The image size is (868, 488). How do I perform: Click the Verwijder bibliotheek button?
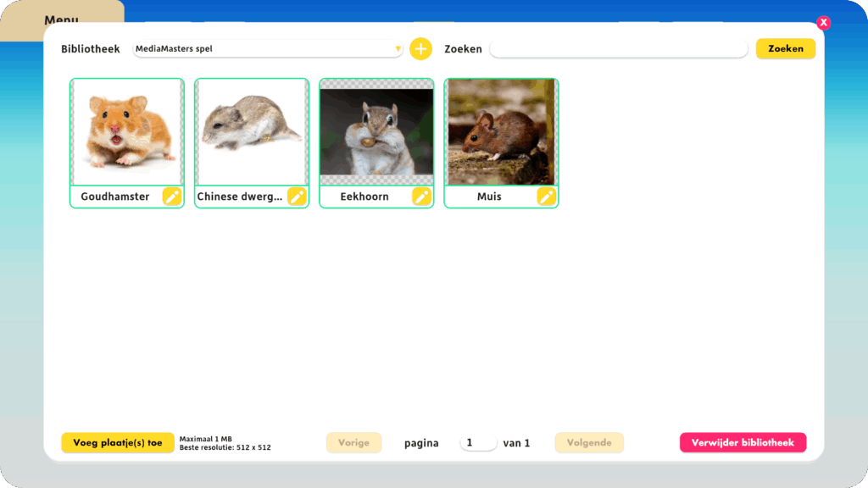tap(743, 442)
